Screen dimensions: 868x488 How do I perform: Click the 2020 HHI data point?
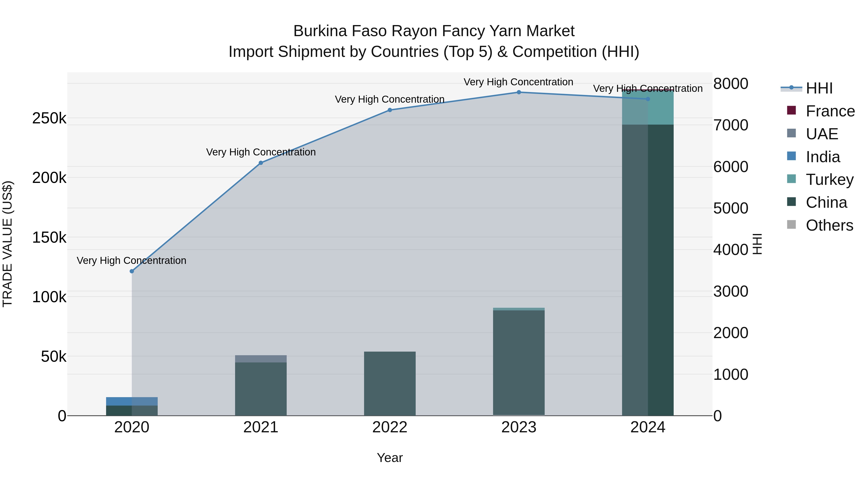coord(132,271)
